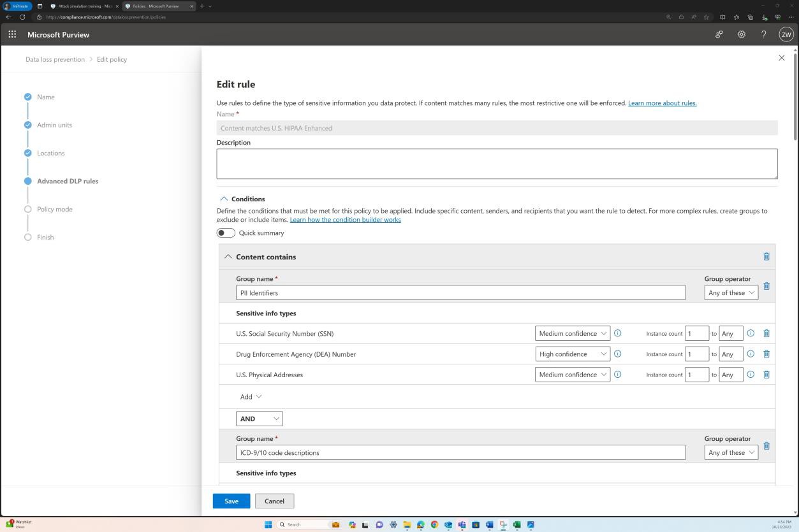The width and height of the screenshot is (799, 532).
Task: Open Google Chrome from the taskbar
Action: (434, 524)
